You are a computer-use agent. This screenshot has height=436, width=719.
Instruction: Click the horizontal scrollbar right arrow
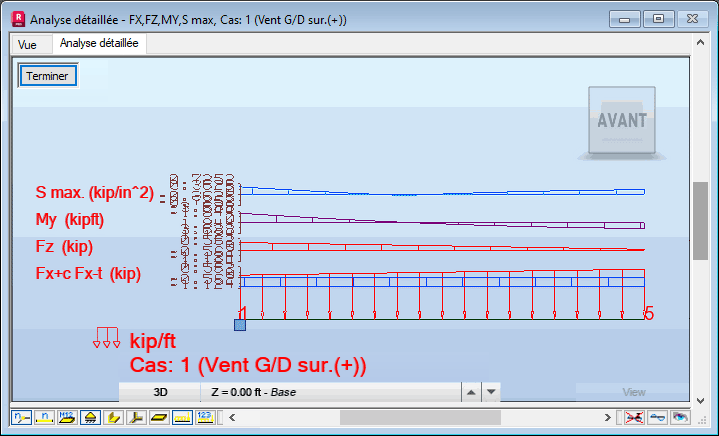[x=608, y=418]
